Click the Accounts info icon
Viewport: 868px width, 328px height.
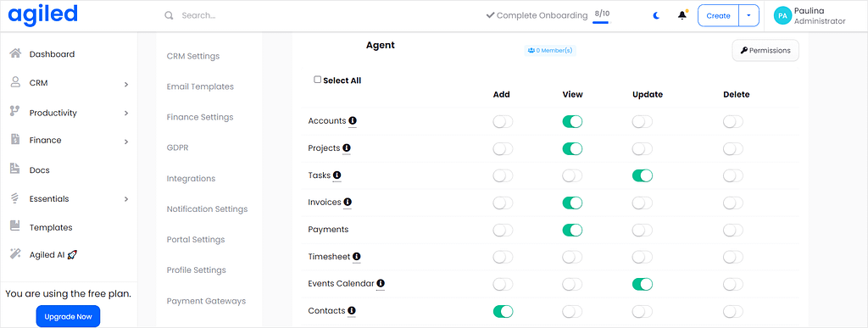tap(353, 120)
